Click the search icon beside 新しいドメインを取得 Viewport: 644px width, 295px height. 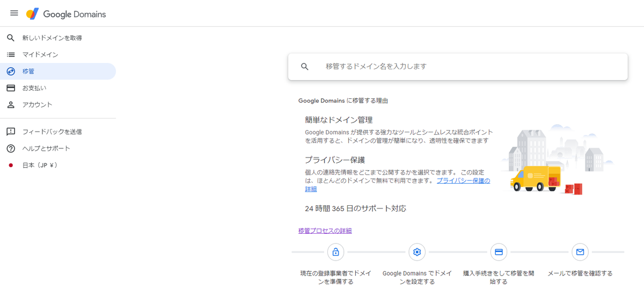point(11,38)
